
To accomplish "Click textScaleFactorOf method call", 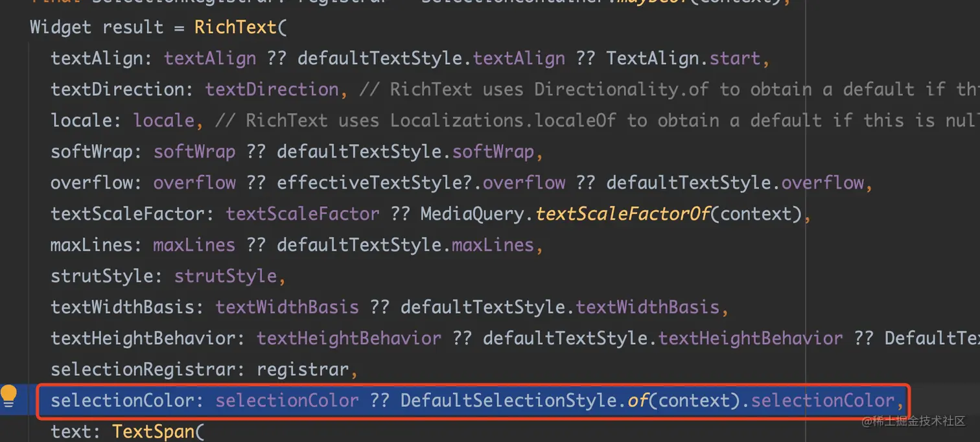I will point(622,214).
